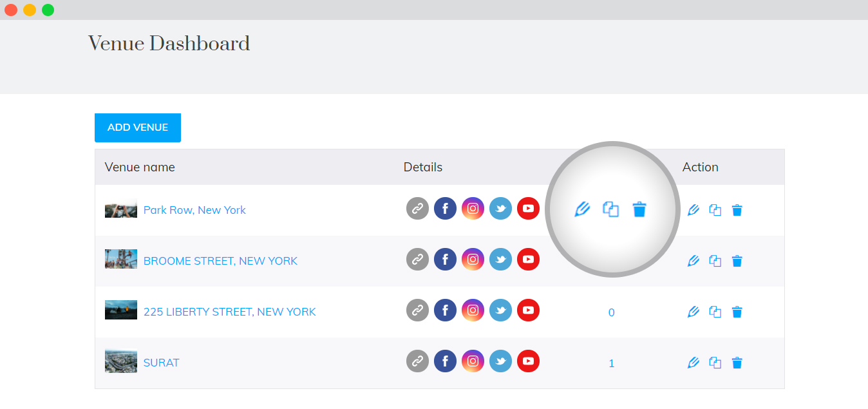The image size is (868, 409).
Task: Open Instagram for BROOME STREET venue
Action: [x=473, y=259]
